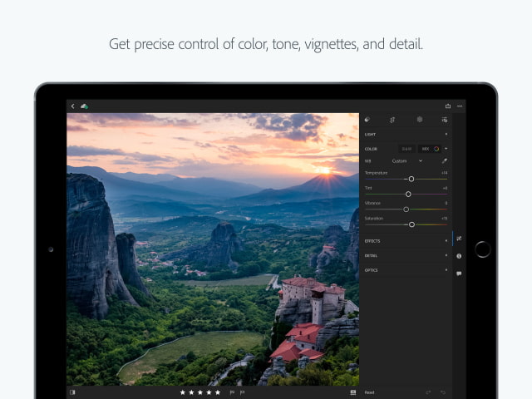Pick the white balance eyedropper
This screenshot has height=399, width=532.
(445, 160)
